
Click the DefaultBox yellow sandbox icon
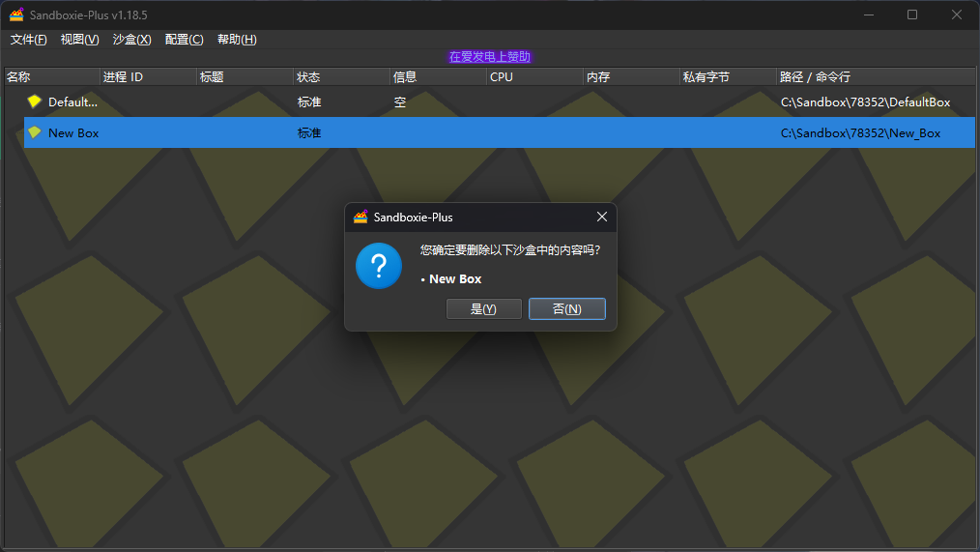[x=35, y=102]
